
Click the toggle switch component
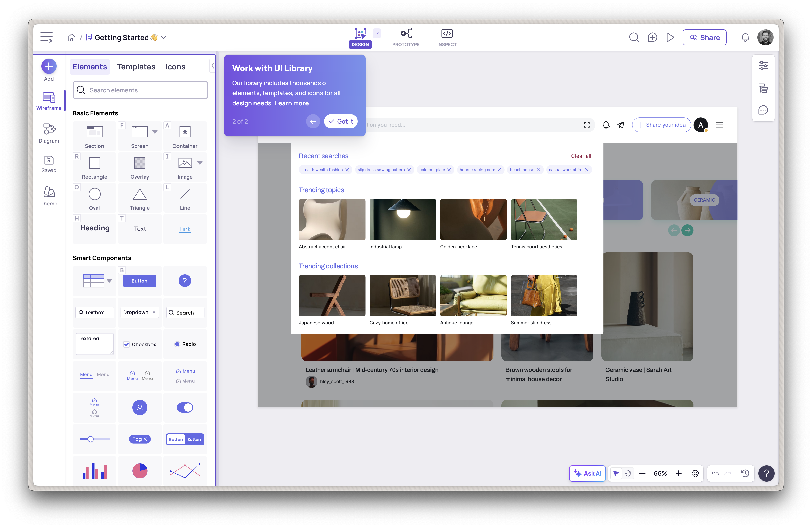coord(185,407)
